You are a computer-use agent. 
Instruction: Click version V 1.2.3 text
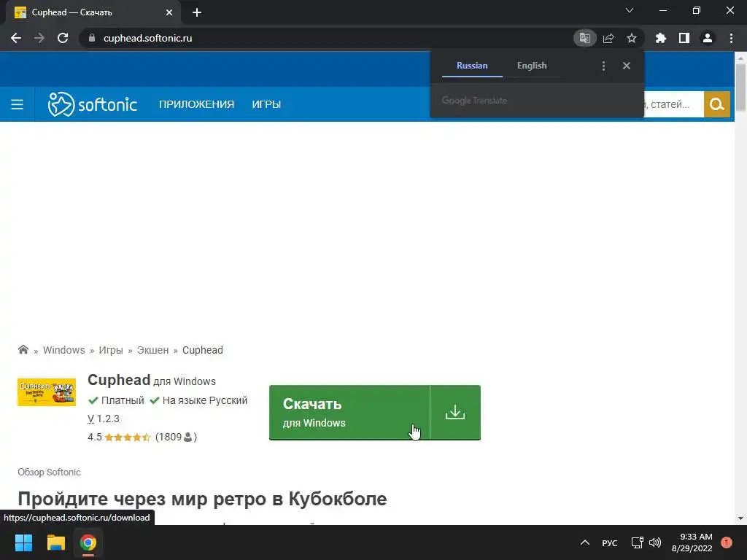click(104, 419)
